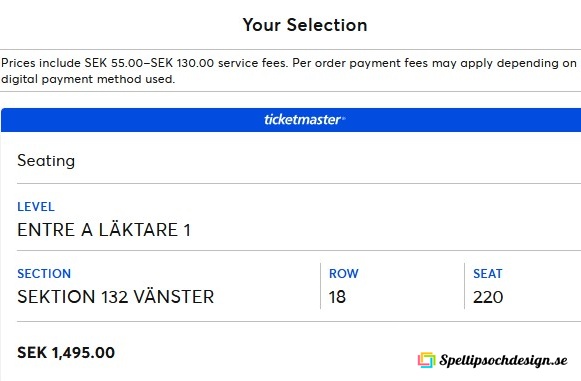The image size is (581, 381).
Task: Click the Your Selection heading
Action: 305,25
